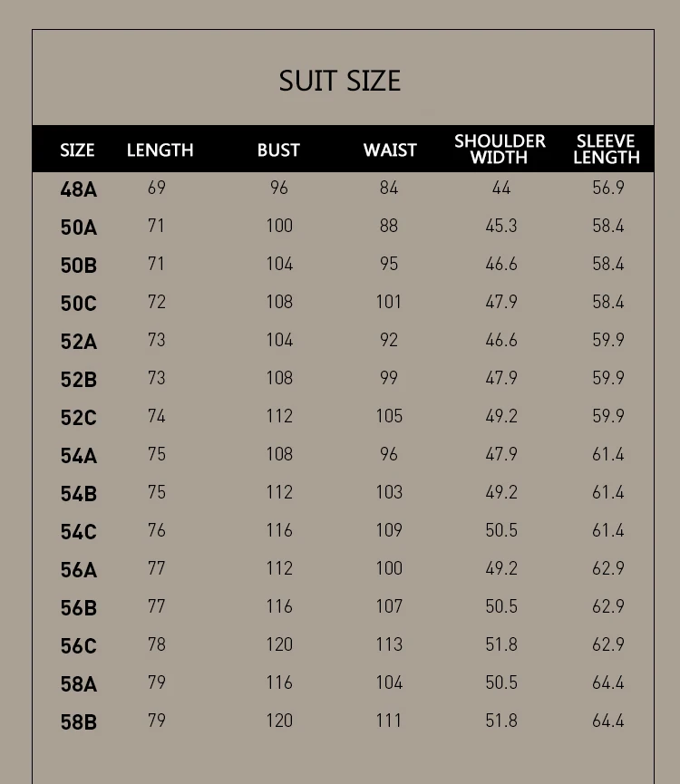Click the 56.9 sleeve length value
680x784 pixels.
click(x=607, y=188)
